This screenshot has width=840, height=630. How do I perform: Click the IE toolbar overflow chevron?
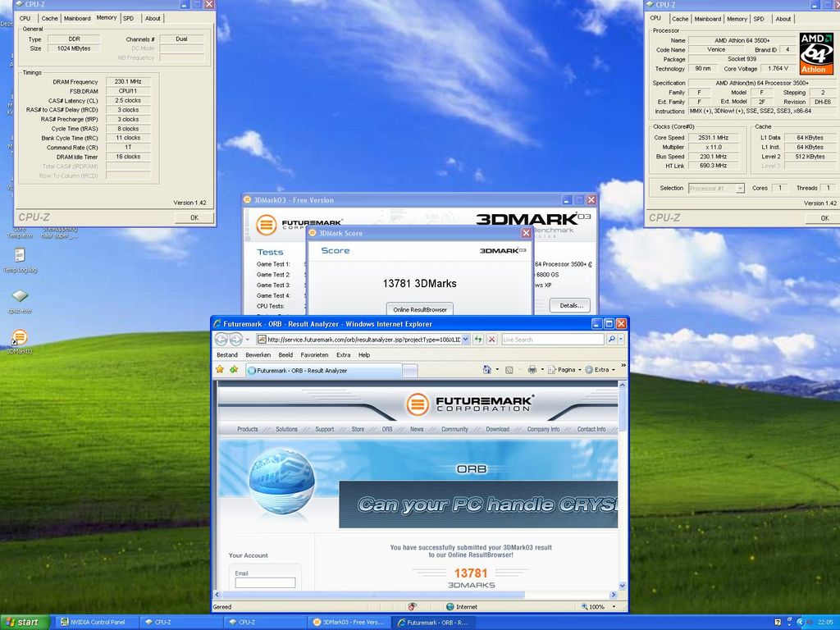[x=623, y=366]
